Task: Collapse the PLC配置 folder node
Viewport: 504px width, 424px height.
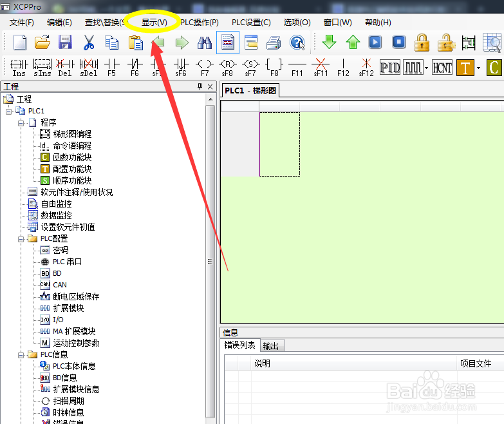Action: tap(21, 239)
